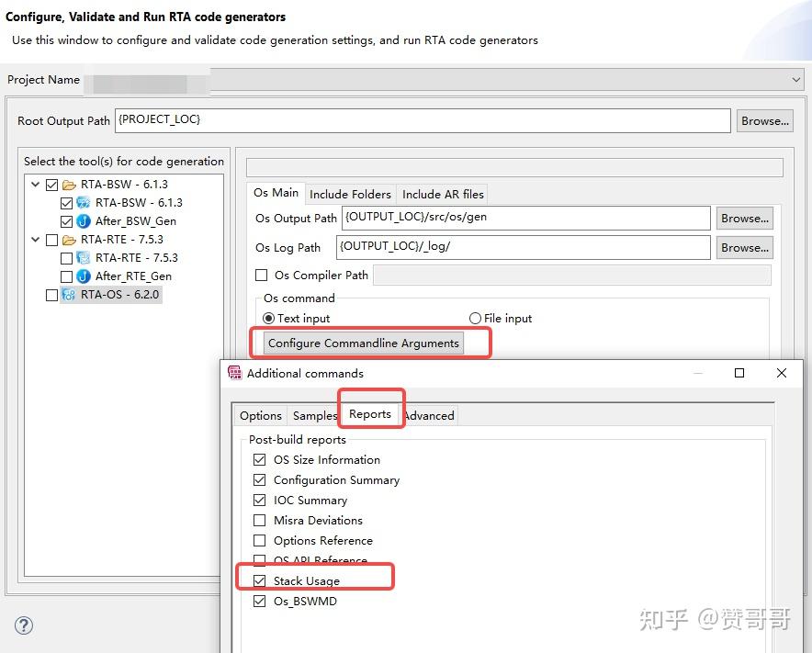Disable the Stack Usage report
The width and height of the screenshot is (812, 653).
(x=260, y=580)
